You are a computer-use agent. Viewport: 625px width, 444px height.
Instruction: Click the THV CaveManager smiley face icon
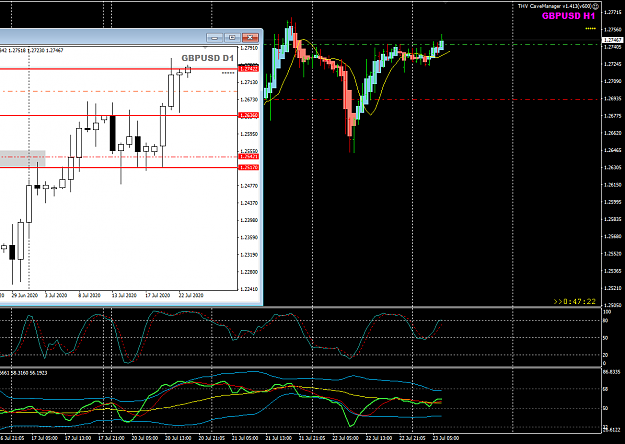tap(596, 6)
